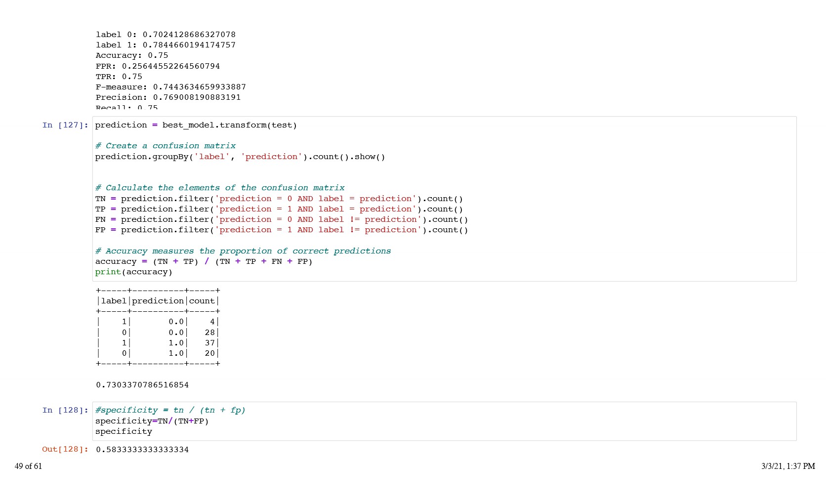
Task: Click the In [128] cell prompt
Action: 65,410
